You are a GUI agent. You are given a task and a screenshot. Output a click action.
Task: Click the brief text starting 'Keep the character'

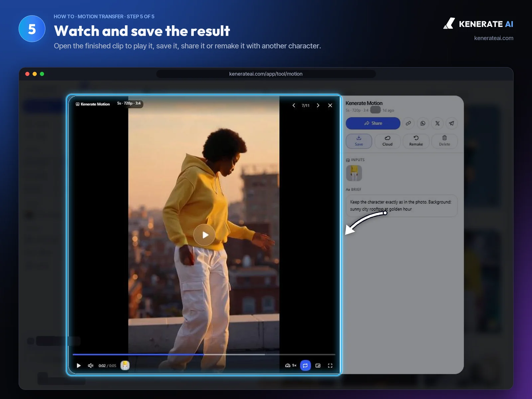pos(401,205)
